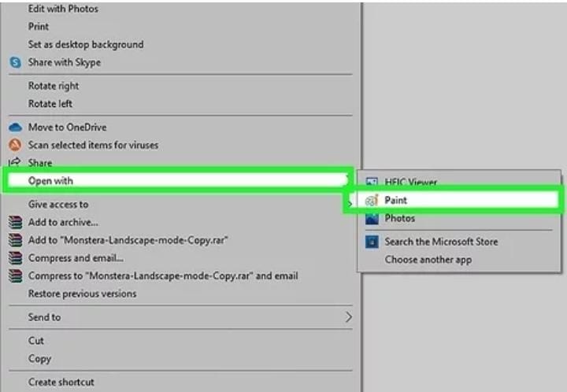This screenshot has width=567, height=392.
Task: Expand the Send to submenu arrow
Action: point(348,317)
